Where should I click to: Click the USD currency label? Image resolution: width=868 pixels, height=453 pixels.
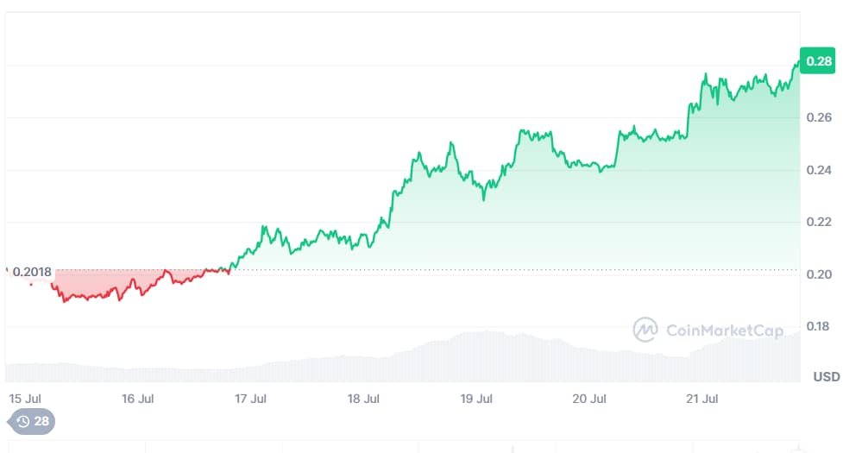pyautogui.click(x=827, y=377)
